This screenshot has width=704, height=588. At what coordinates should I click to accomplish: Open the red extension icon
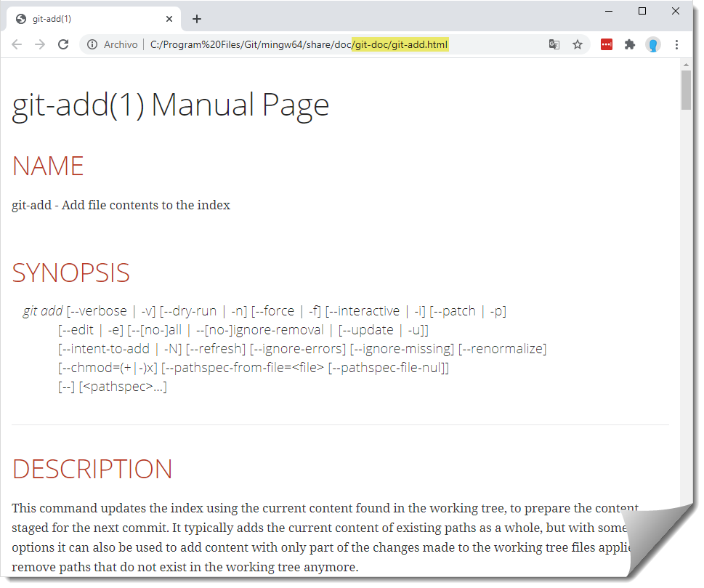pos(607,45)
